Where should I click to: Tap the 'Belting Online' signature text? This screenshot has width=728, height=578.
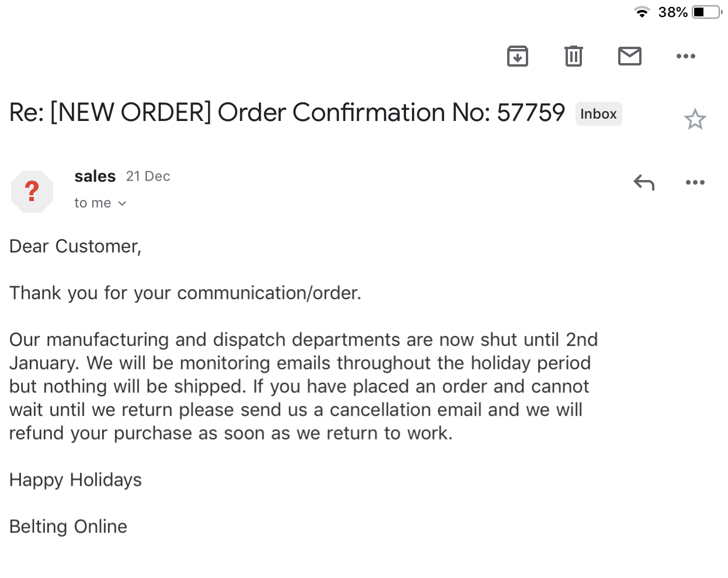(68, 527)
